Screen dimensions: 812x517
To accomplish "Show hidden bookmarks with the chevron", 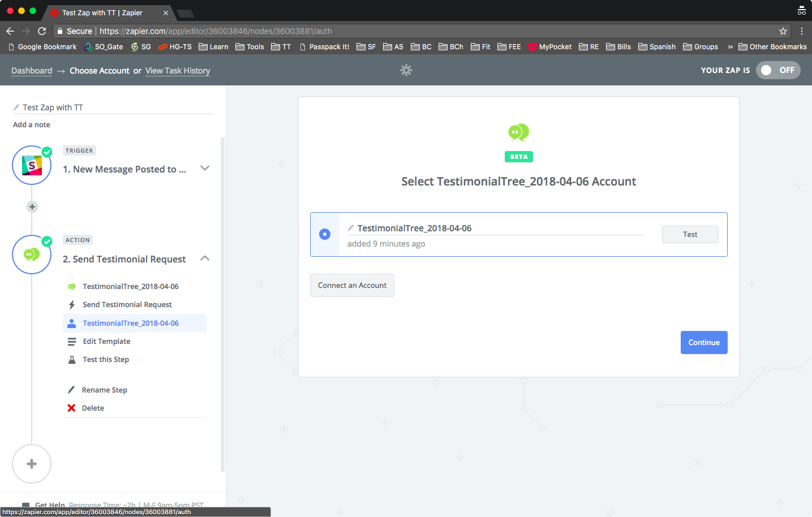I will pyautogui.click(x=731, y=47).
